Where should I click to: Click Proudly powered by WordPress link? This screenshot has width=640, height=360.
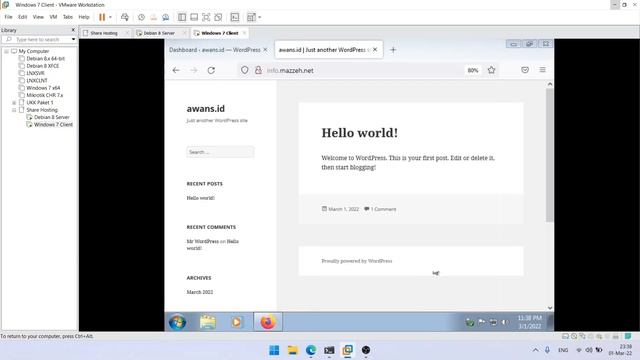(x=356, y=261)
